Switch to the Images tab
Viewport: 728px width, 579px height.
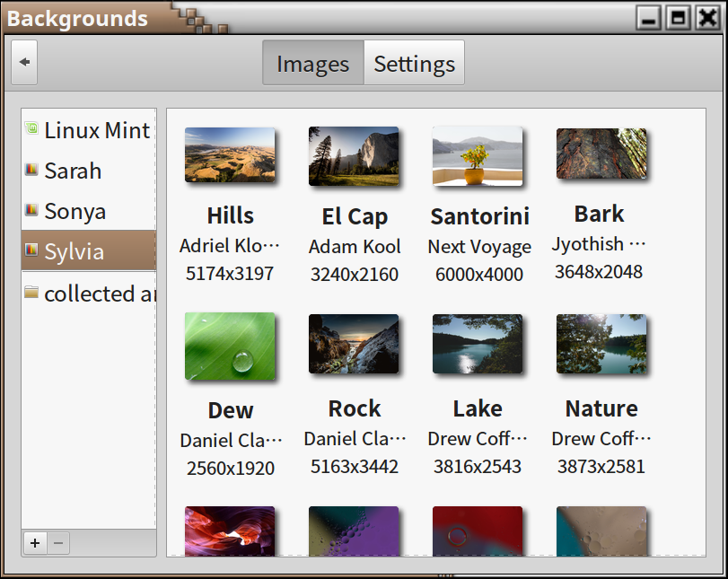313,63
